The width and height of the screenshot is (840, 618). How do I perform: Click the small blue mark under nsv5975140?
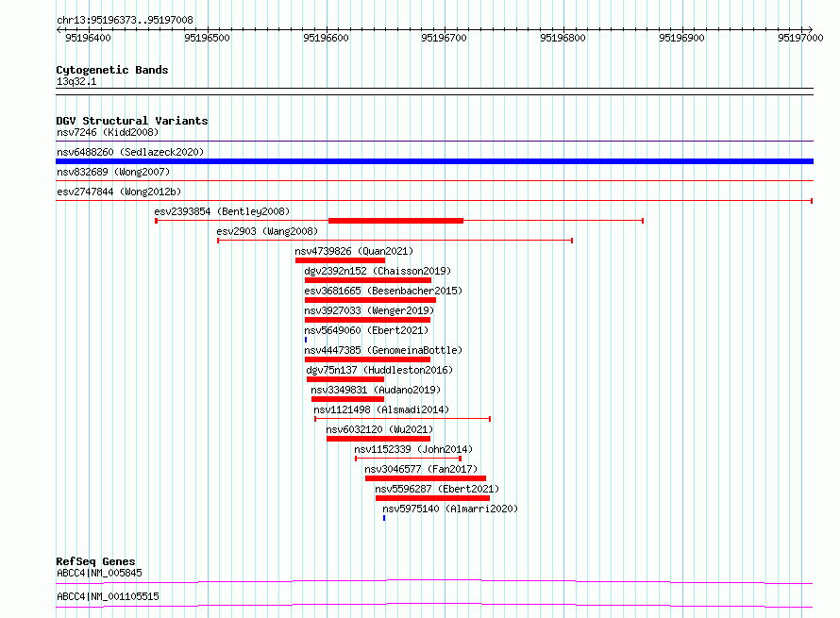pyautogui.click(x=384, y=518)
